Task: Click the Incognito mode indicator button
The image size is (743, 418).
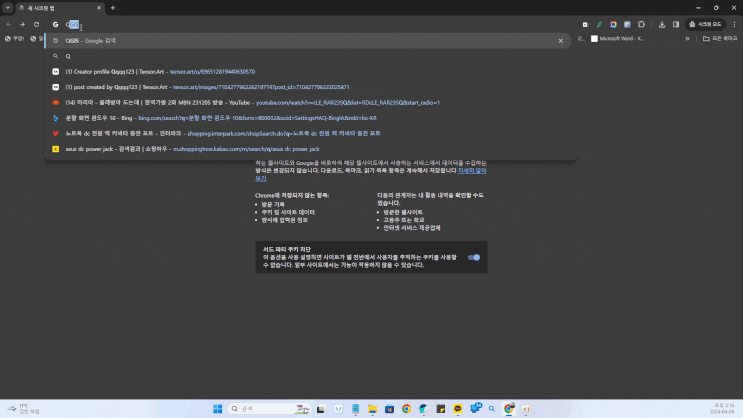Action: pos(705,24)
